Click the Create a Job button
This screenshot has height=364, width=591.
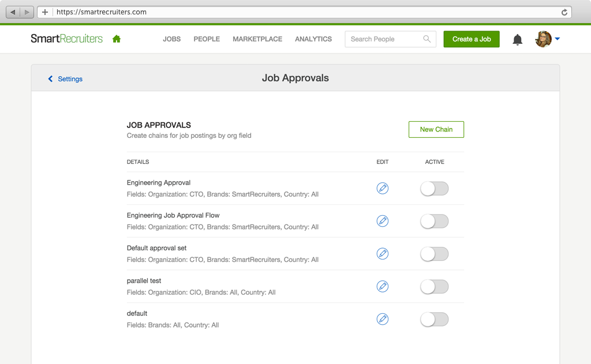tap(472, 39)
